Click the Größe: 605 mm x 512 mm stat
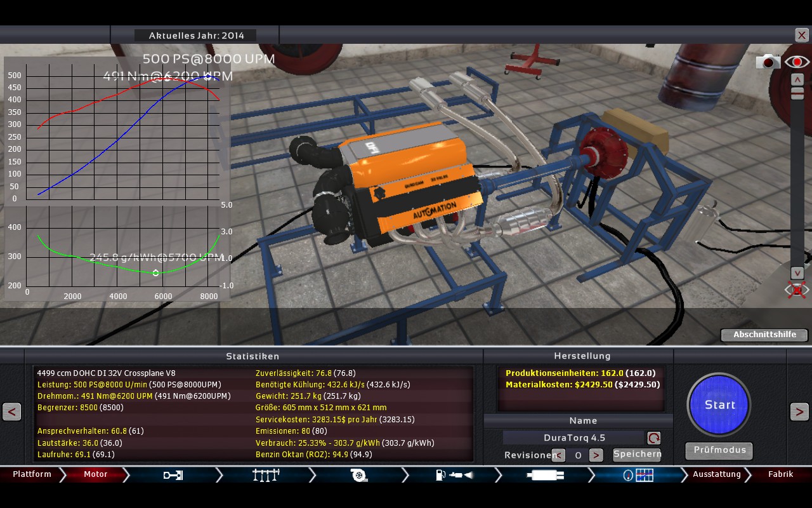The height and width of the screenshot is (508, 812). pos(321,407)
